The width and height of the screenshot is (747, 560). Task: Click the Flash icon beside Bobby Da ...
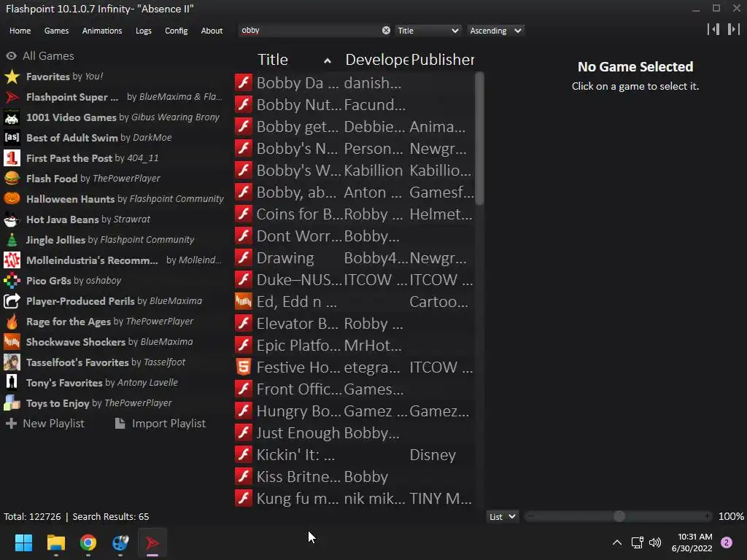click(244, 82)
